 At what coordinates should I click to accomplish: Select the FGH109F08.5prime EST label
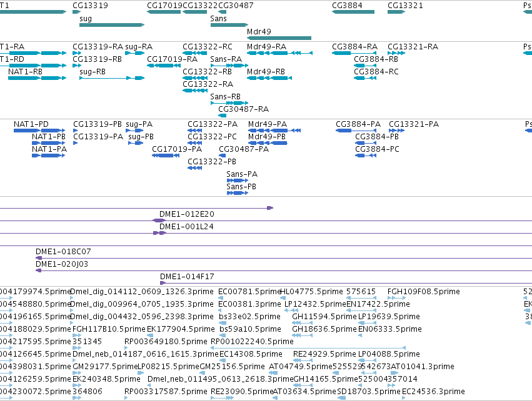coord(423,292)
